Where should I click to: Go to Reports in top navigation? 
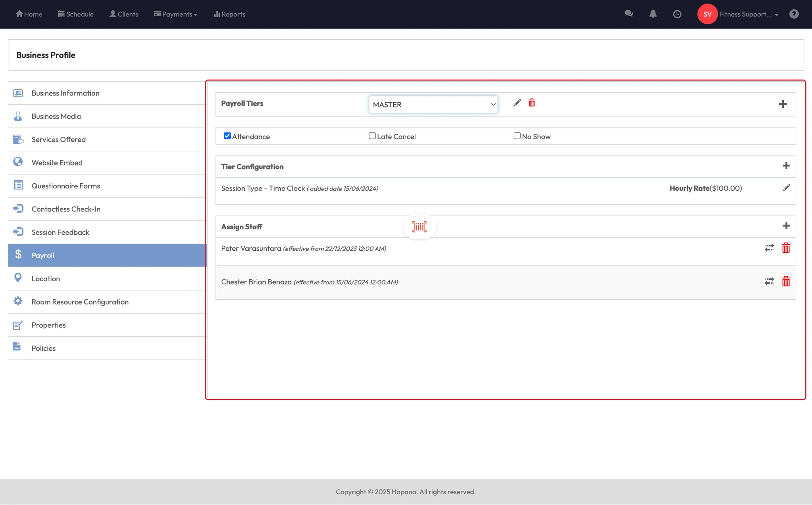229,14
